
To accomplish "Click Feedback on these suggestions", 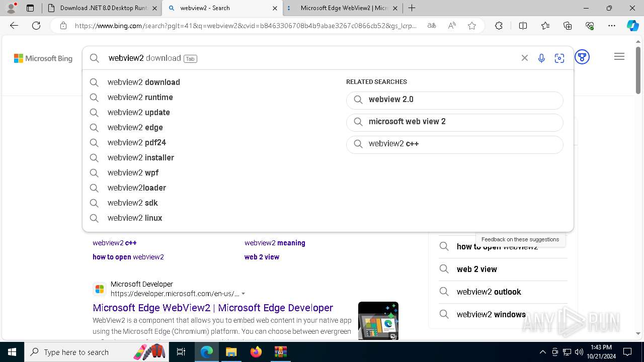I will click(x=520, y=239).
